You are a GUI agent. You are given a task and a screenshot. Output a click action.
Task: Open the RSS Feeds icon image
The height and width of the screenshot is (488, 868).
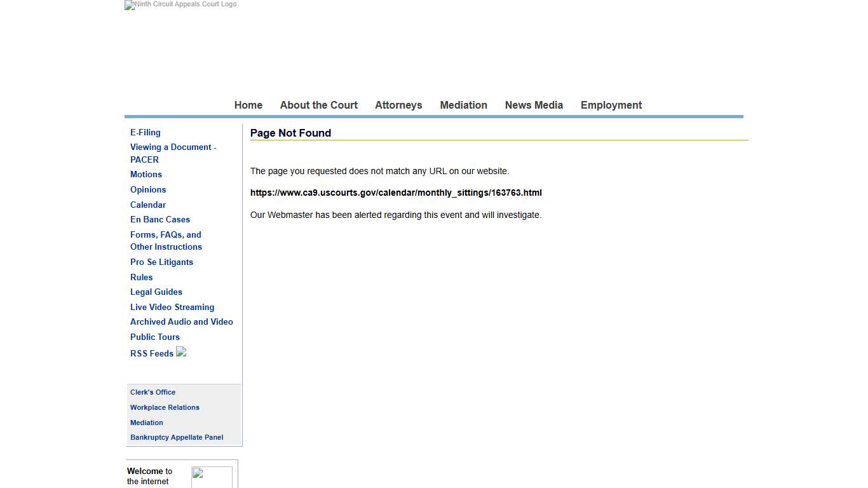181,353
